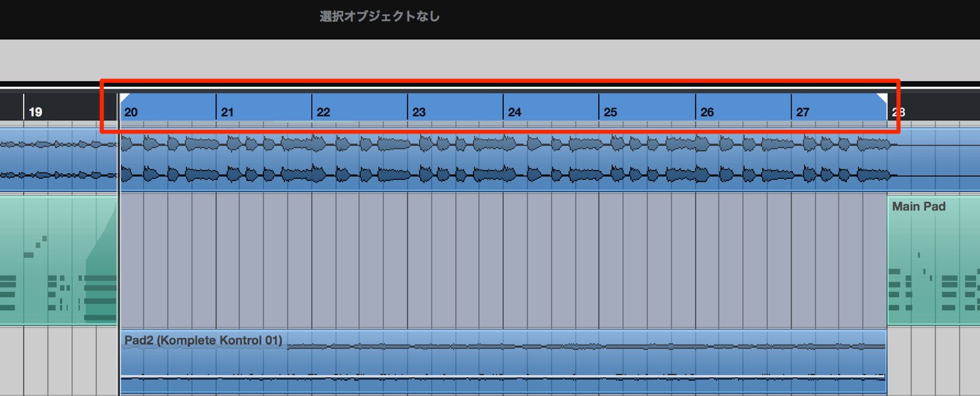Image resolution: width=980 pixels, height=396 pixels.
Task: Click bar 23 in the ruler
Action: [x=419, y=112]
